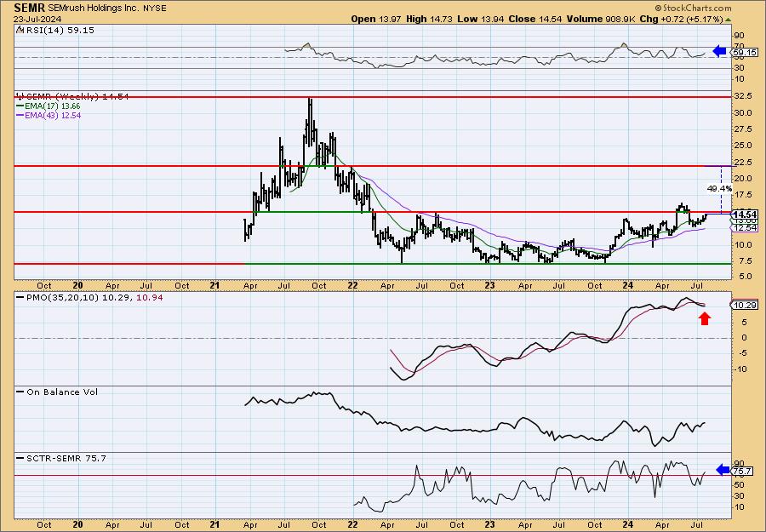Click the Chg +0.72 (+5.17%) value
The width and height of the screenshot is (766, 532).
pos(682,19)
